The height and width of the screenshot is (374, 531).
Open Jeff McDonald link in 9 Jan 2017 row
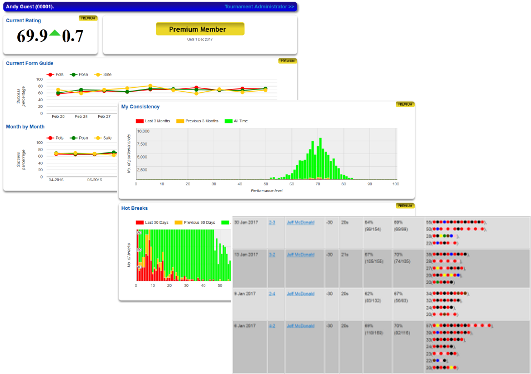[x=301, y=294]
